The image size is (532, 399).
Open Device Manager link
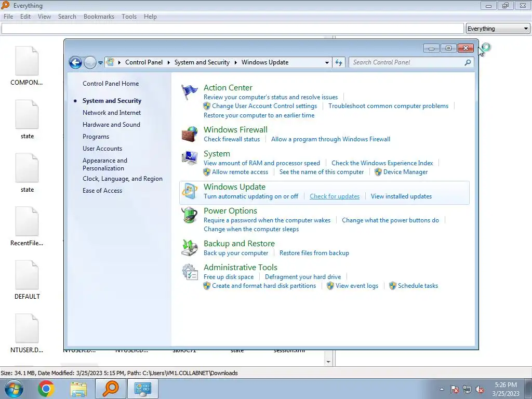[x=405, y=172]
